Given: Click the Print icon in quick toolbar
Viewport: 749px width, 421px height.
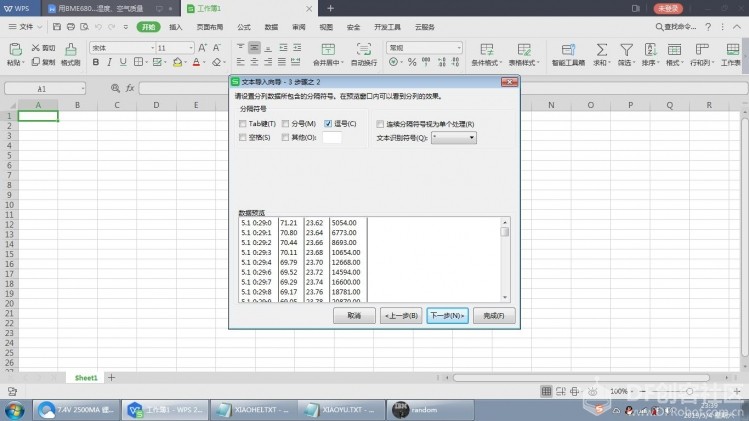Looking at the screenshot, I should tap(71, 27).
